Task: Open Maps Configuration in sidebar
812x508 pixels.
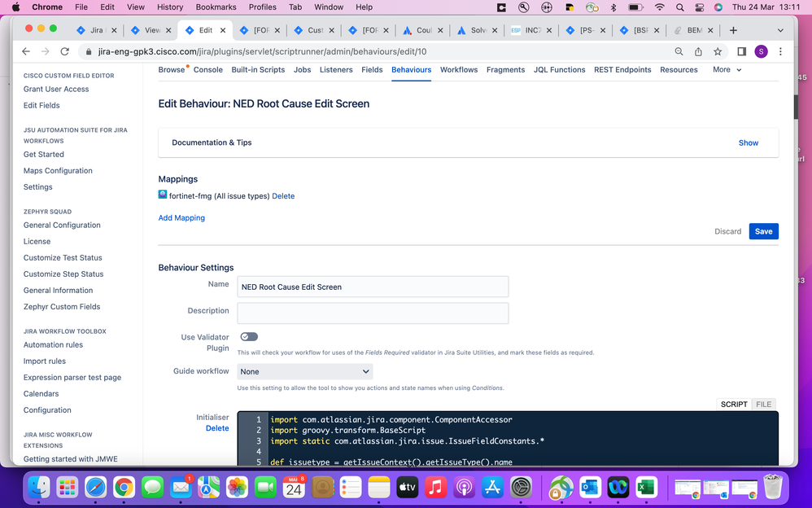Action: 58,170
